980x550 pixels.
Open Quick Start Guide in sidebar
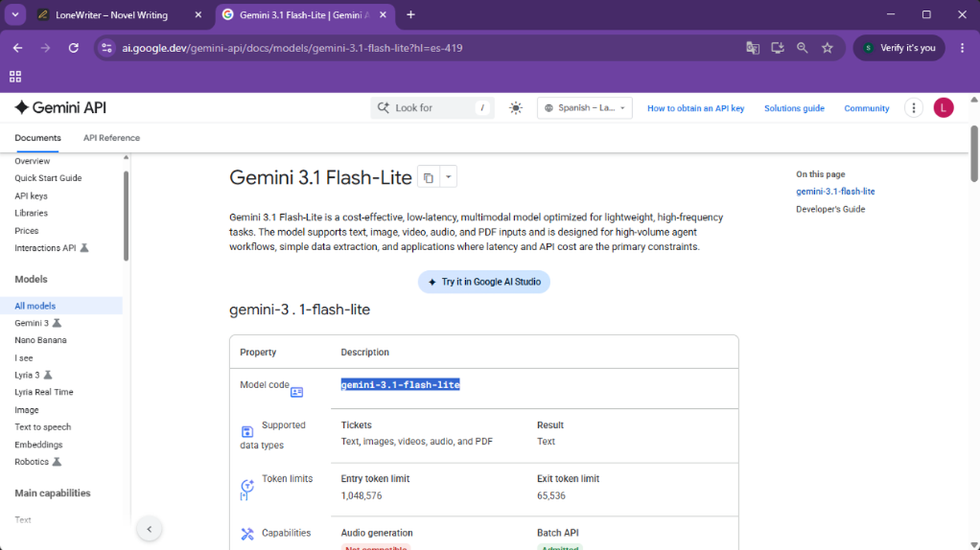(48, 178)
